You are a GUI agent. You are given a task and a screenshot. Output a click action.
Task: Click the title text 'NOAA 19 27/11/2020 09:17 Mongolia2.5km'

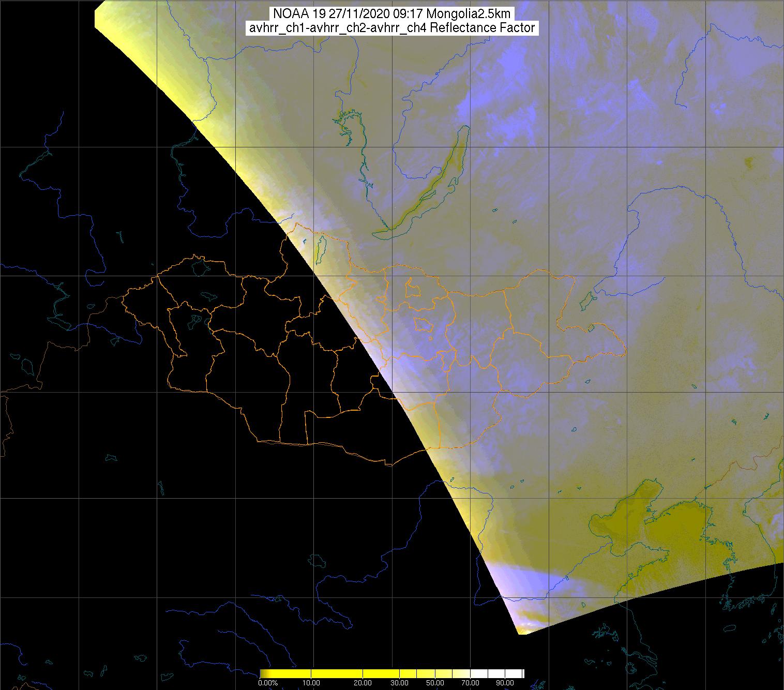click(x=391, y=14)
